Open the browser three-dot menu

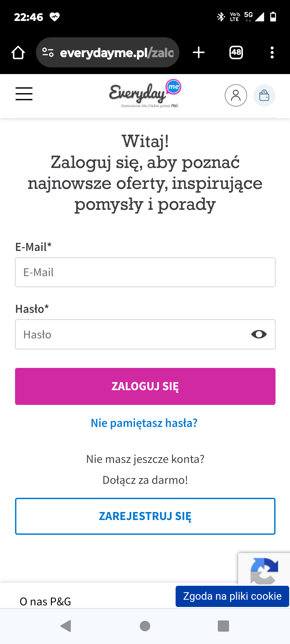272,53
